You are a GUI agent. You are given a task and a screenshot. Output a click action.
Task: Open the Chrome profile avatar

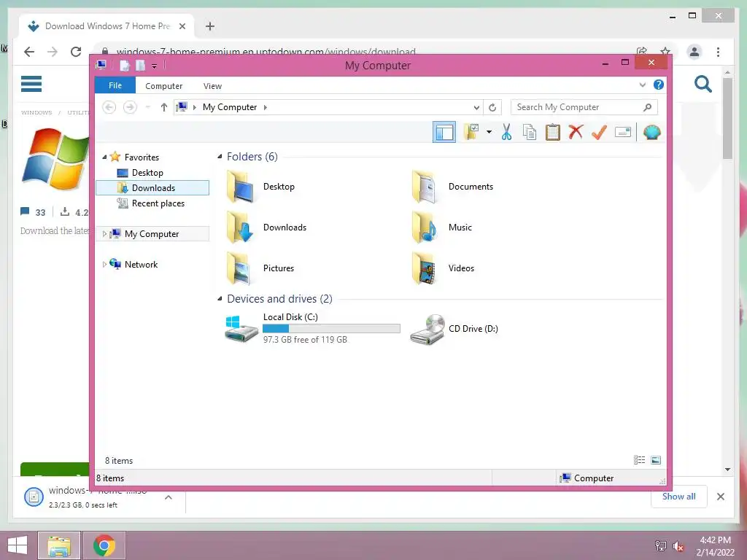(694, 52)
